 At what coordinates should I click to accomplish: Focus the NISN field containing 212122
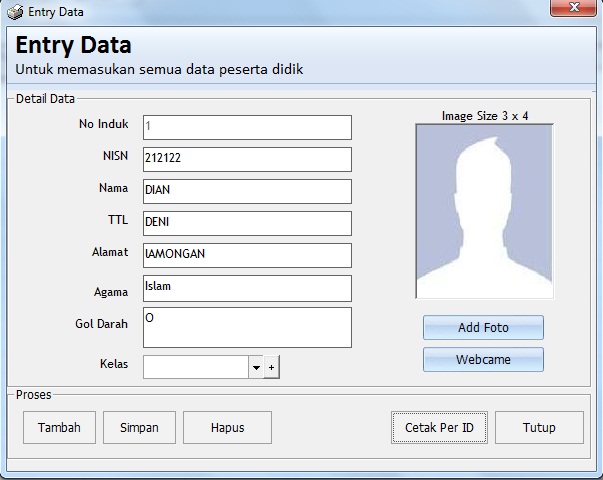point(247,159)
